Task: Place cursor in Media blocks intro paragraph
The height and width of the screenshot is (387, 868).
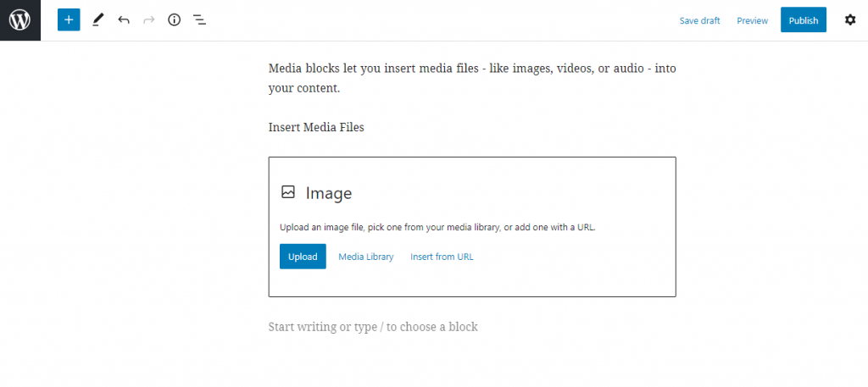Action: [472, 79]
